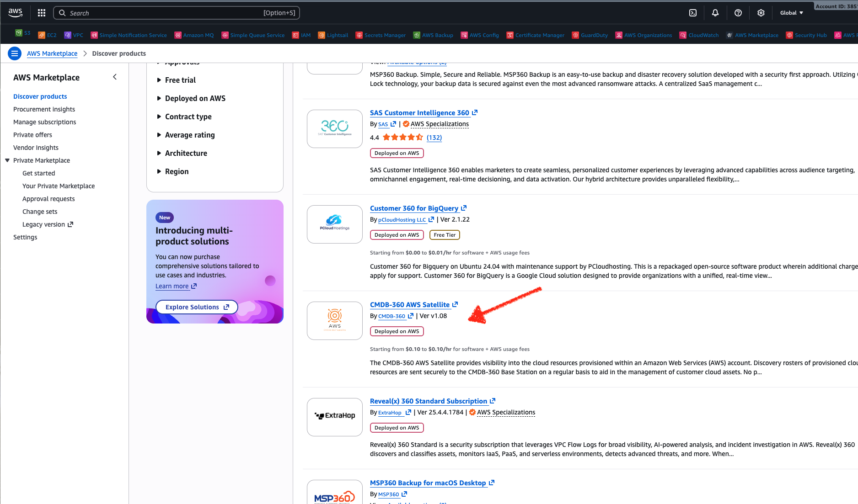
Task: Open the GuardDuty favorites shortcut
Action: tap(590, 35)
